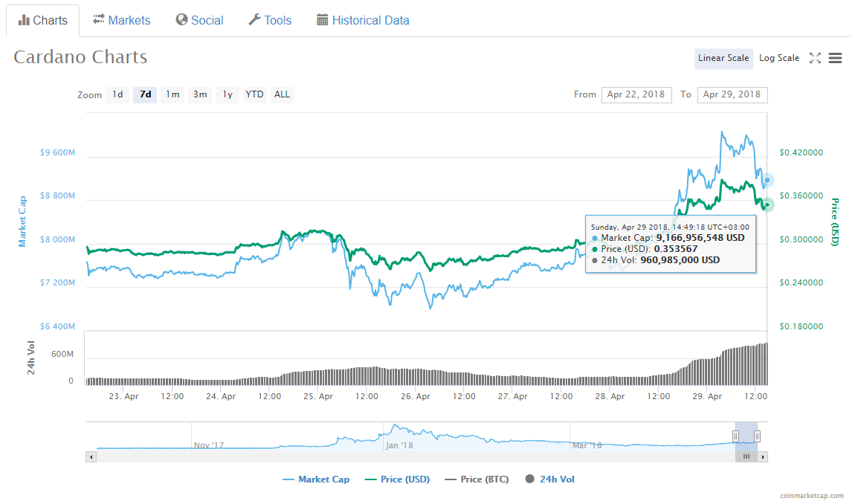Click the fullscreen expand icon

click(x=815, y=58)
